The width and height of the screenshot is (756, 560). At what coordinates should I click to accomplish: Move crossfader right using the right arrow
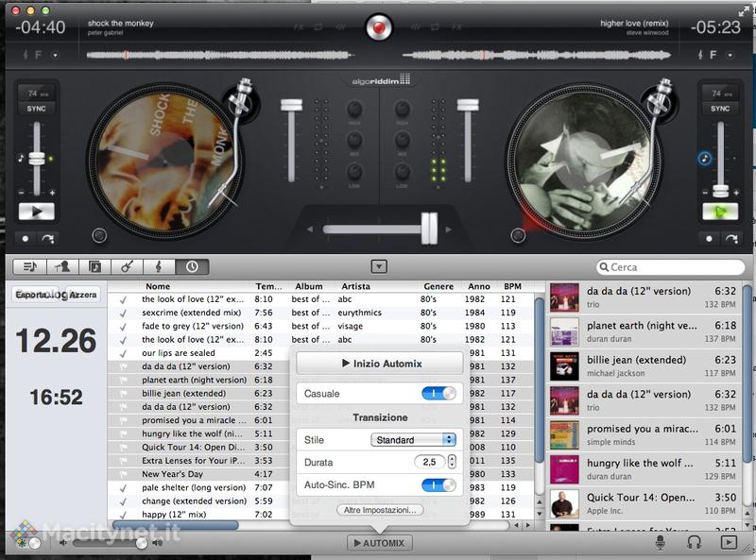pyautogui.click(x=448, y=229)
